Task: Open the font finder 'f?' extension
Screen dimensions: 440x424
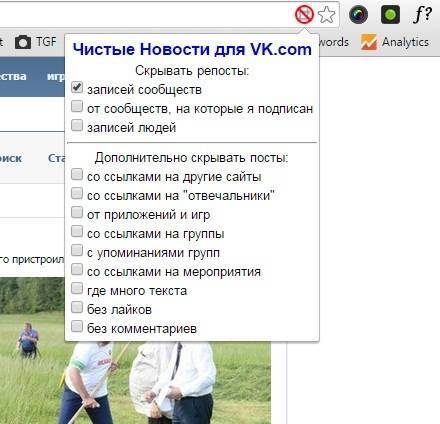Action: click(x=422, y=15)
